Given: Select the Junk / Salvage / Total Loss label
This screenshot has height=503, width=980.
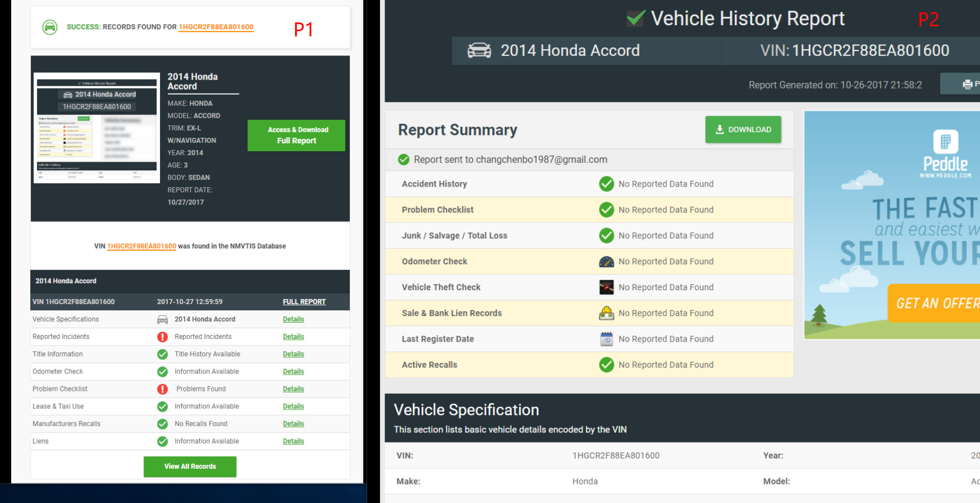Looking at the screenshot, I should click(454, 236).
